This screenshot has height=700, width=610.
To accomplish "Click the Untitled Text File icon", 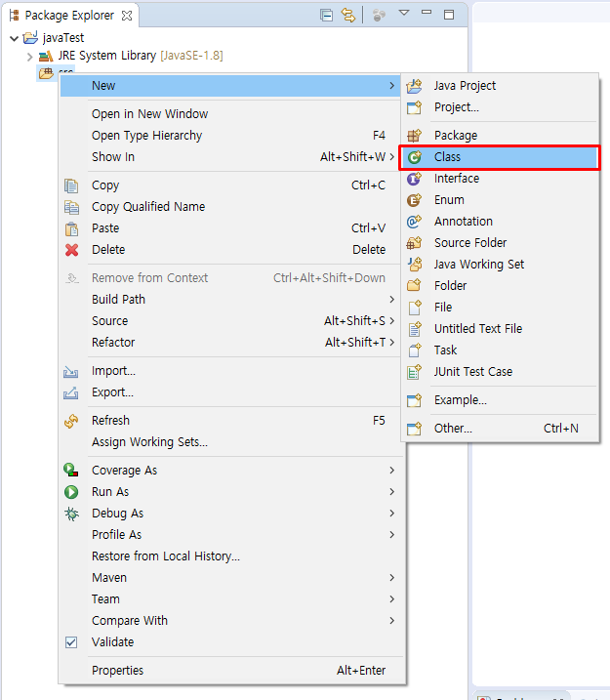I will tap(414, 329).
